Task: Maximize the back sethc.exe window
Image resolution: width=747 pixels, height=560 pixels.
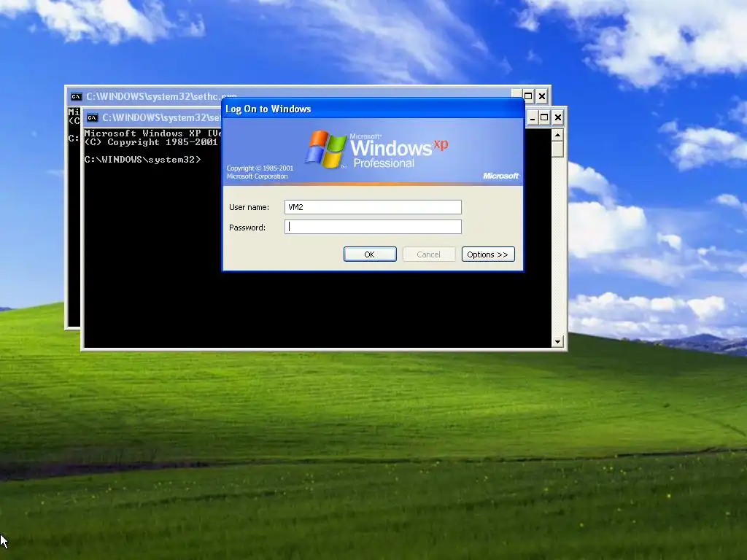Action: click(528, 96)
